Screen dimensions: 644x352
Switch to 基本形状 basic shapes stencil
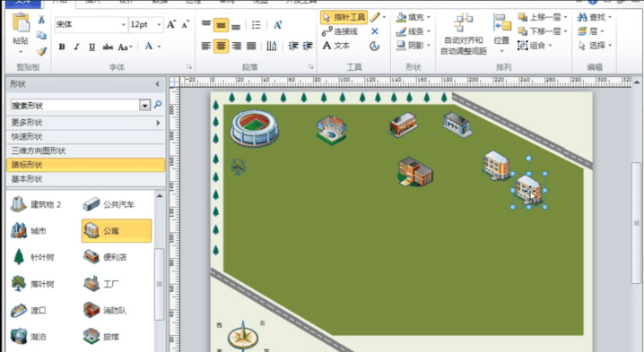(85, 179)
